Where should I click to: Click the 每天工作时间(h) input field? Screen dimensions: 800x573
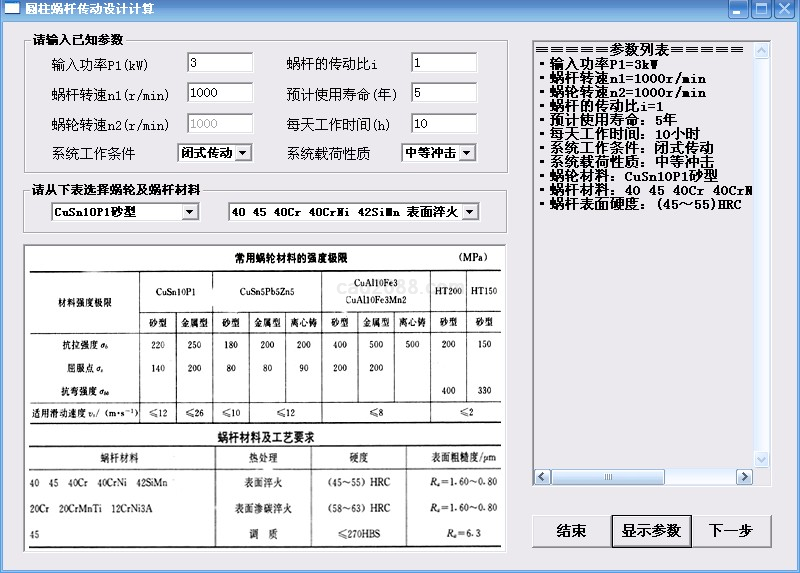pyautogui.click(x=443, y=123)
